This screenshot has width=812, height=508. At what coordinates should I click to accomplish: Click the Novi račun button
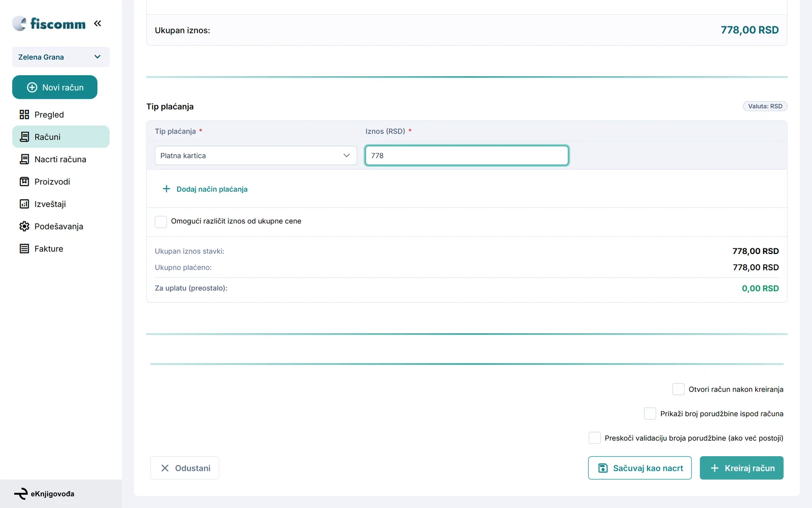point(55,87)
